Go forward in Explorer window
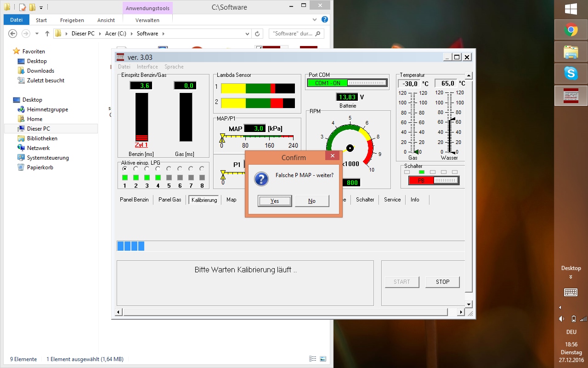The width and height of the screenshot is (588, 368). (26, 34)
